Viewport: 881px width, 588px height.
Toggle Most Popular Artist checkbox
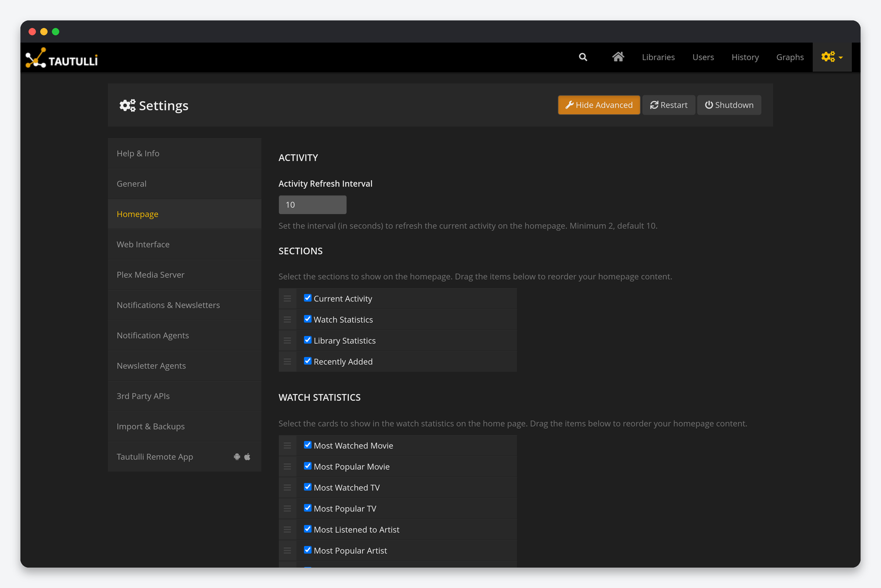coord(307,550)
